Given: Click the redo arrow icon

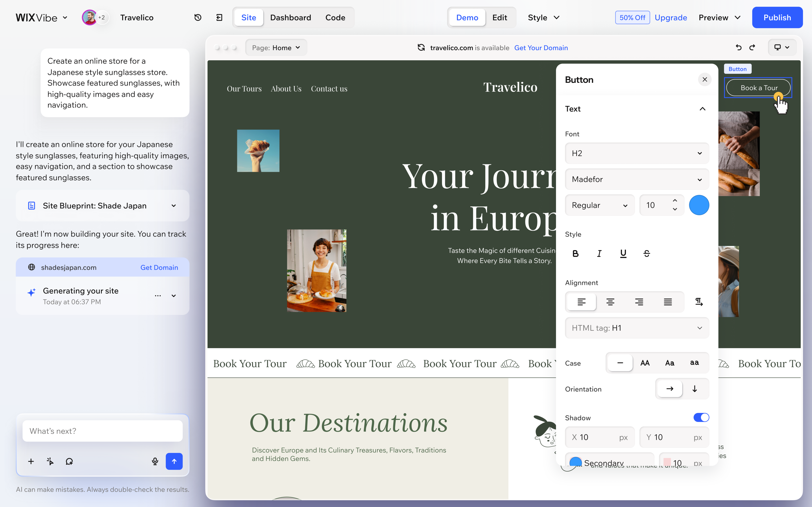Looking at the screenshot, I should pos(752,48).
